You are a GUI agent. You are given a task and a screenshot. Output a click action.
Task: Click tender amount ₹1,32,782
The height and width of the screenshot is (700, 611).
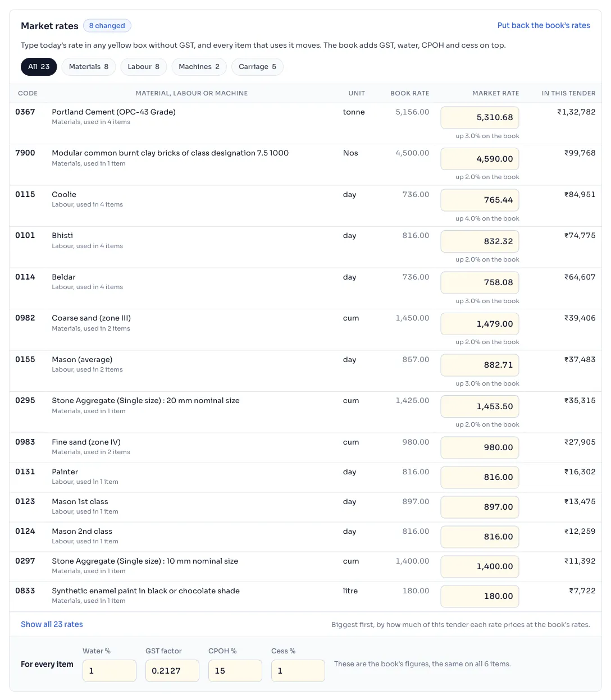pos(576,112)
